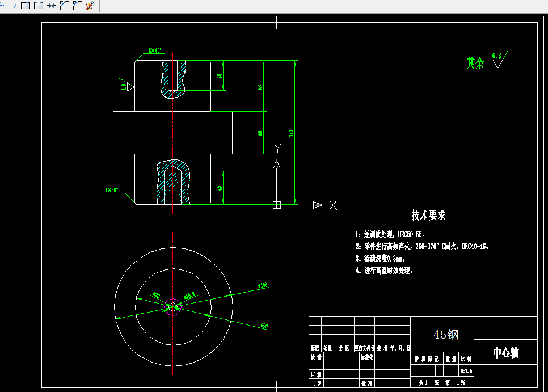Click the 重量 title block label
The height and width of the screenshot is (392, 548).
pos(451,359)
